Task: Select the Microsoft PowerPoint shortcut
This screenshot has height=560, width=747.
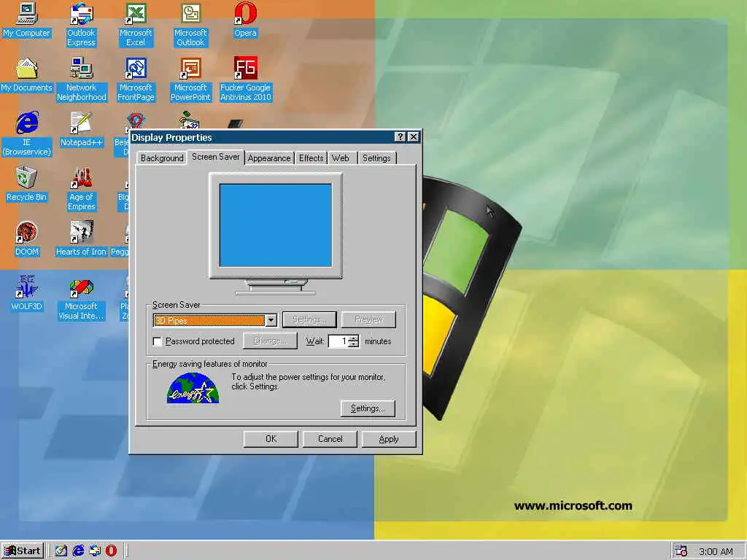Action: 190,79
